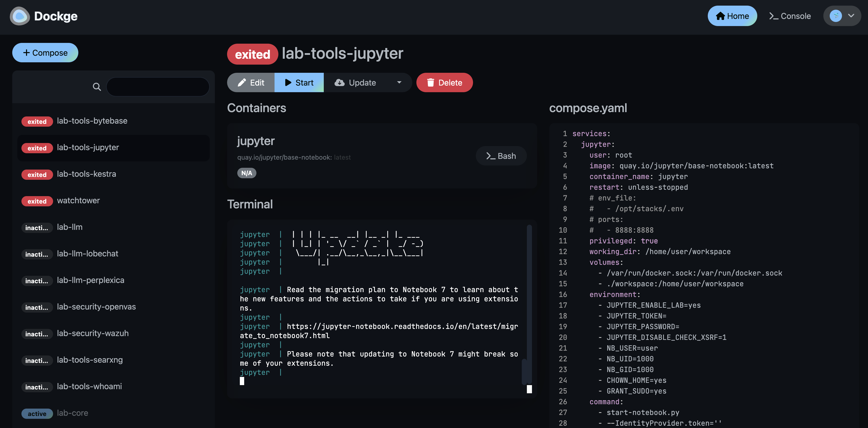Click the 'start-notebook.py' command line

coord(642,412)
